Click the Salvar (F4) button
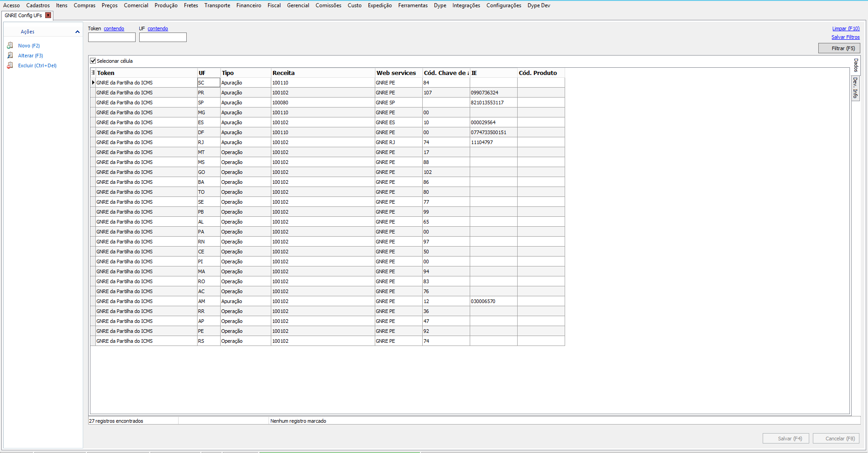 [786, 439]
